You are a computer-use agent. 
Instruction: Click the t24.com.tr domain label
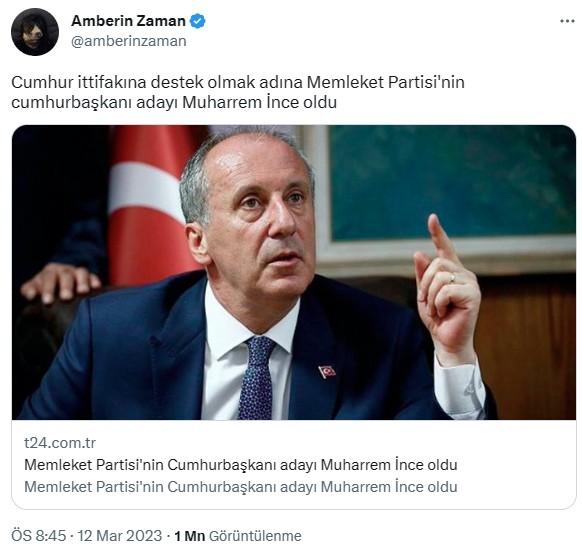click(60, 443)
